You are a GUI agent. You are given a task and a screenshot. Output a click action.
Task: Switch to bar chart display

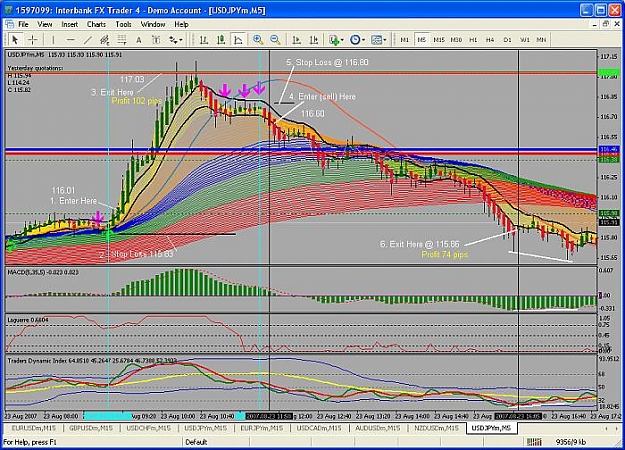204,40
